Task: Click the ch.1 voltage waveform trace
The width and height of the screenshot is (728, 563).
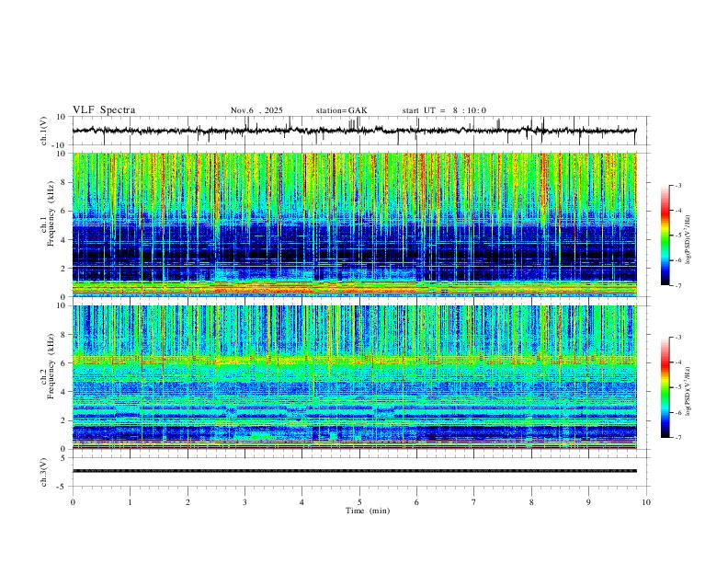Action: [x=355, y=131]
